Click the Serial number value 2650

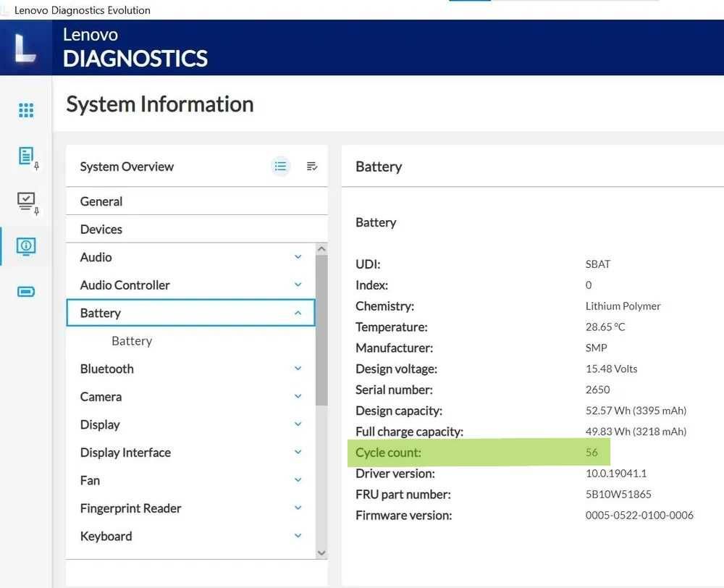point(597,390)
